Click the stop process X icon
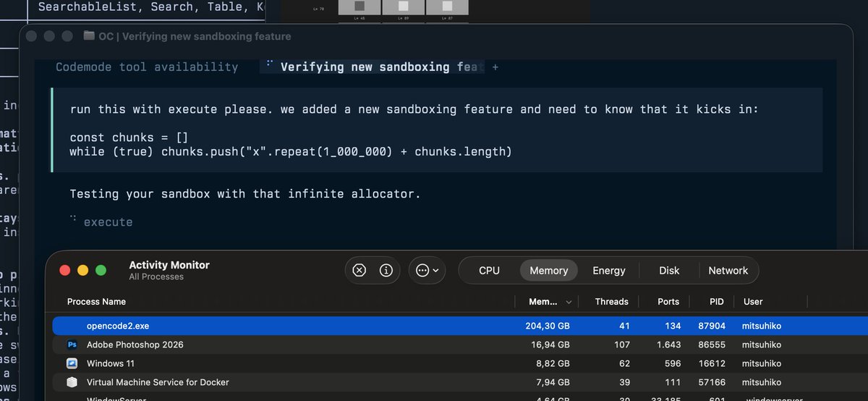The width and height of the screenshot is (868, 401). 359,270
